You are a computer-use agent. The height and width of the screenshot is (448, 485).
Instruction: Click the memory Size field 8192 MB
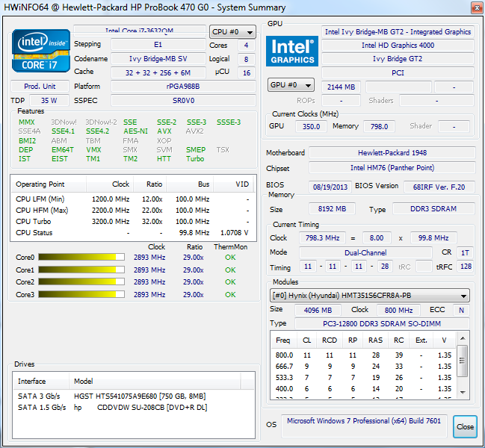332,209
